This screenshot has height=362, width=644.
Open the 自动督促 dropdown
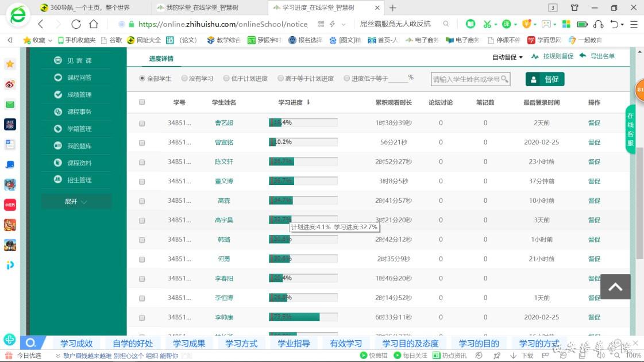click(507, 57)
